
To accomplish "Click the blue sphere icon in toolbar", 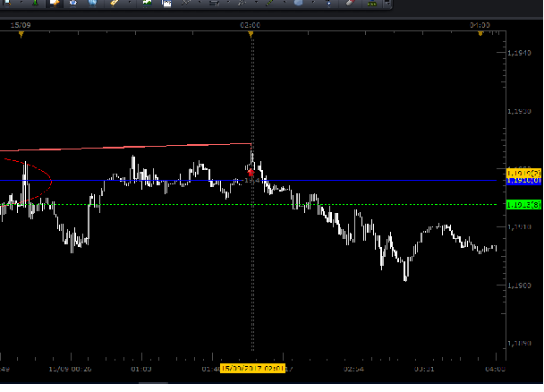I will coord(297,4).
